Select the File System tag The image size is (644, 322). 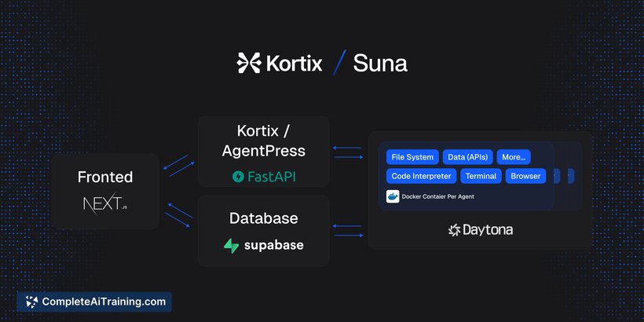pyautogui.click(x=412, y=157)
